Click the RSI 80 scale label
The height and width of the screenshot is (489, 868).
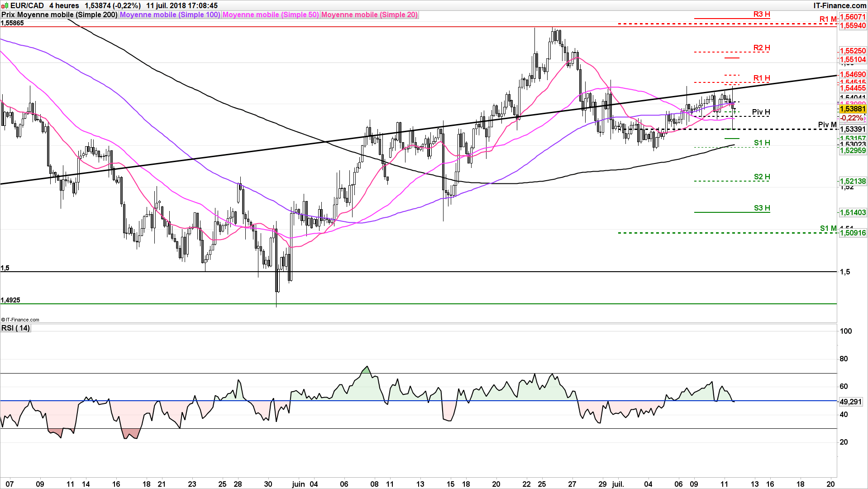[x=844, y=359]
